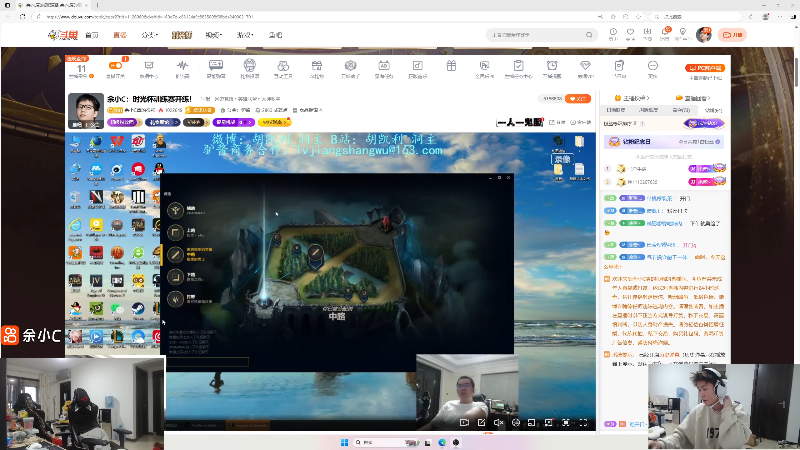Click the clipboard checkmark icon in streamer toolbar
This screenshot has width=800, height=450.
518,65
